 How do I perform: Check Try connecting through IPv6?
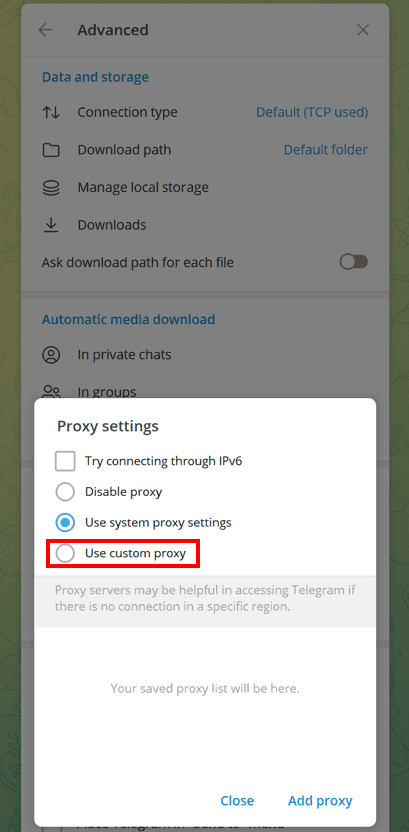click(65, 461)
